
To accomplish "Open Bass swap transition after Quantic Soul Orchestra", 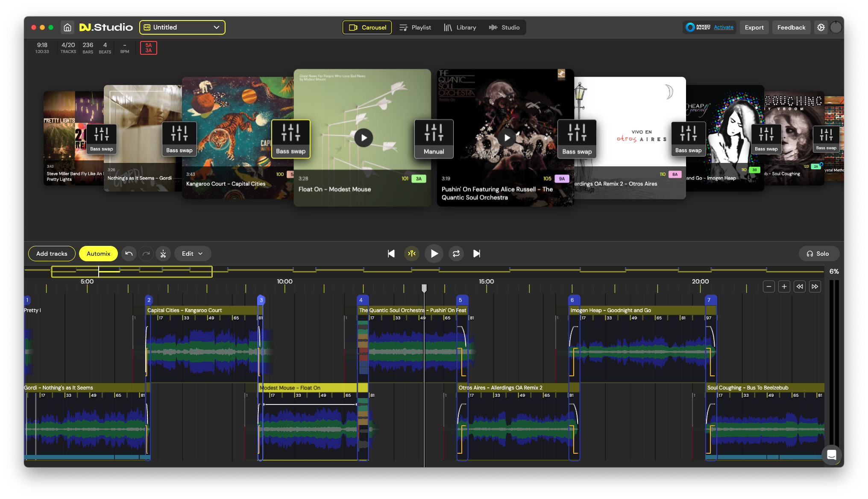I will 577,139.
